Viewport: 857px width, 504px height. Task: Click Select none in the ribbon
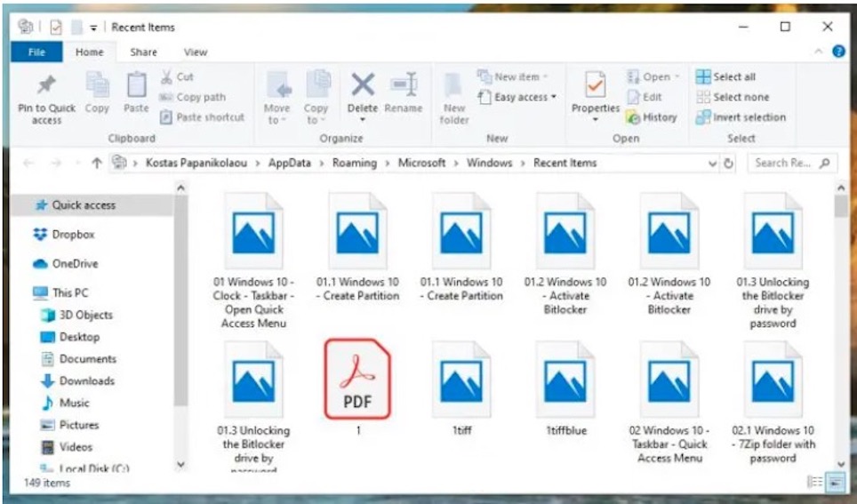pyautogui.click(x=733, y=97)
